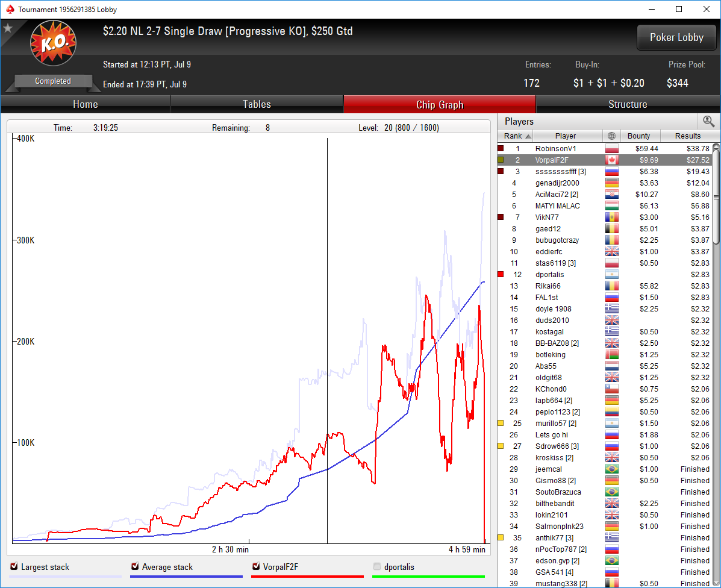This screenshot has width=721, height=588.
Task: Click the flag next to genadijr2000
Action: [x=611, y=183]
